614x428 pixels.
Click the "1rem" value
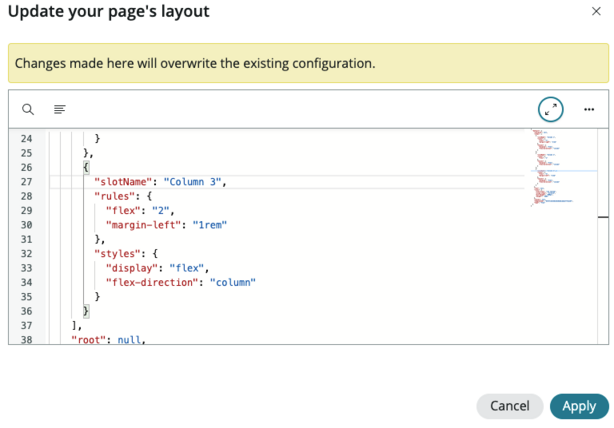point(209,225)
